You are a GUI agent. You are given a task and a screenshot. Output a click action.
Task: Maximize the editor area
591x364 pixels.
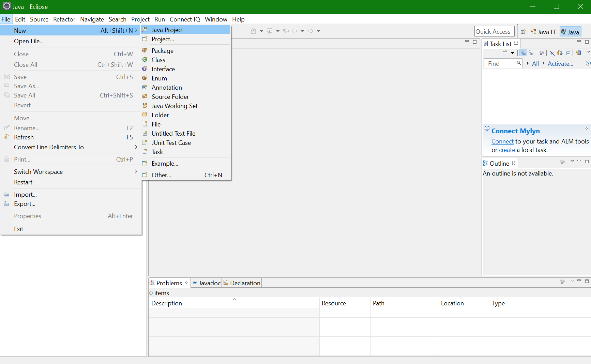coord(475,42)
